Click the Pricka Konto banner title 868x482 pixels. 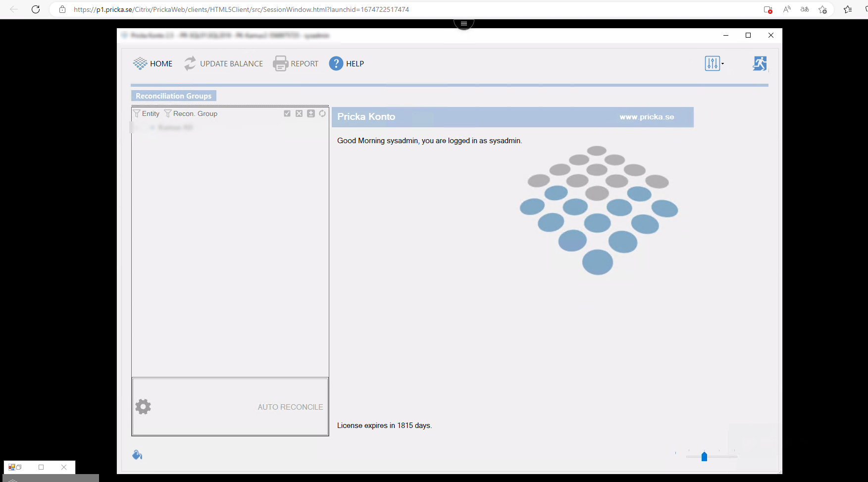(x=366, y=117)
